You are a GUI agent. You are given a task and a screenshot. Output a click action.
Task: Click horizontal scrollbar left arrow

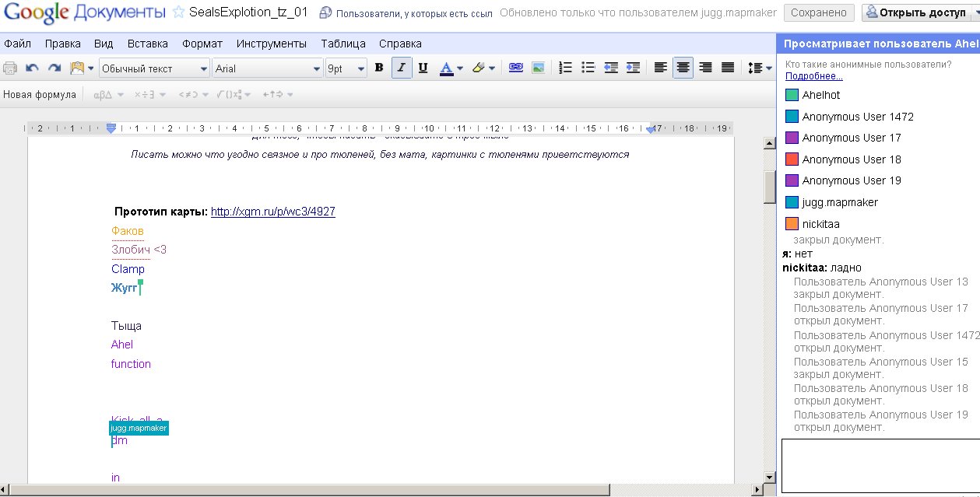pos(5,489)
